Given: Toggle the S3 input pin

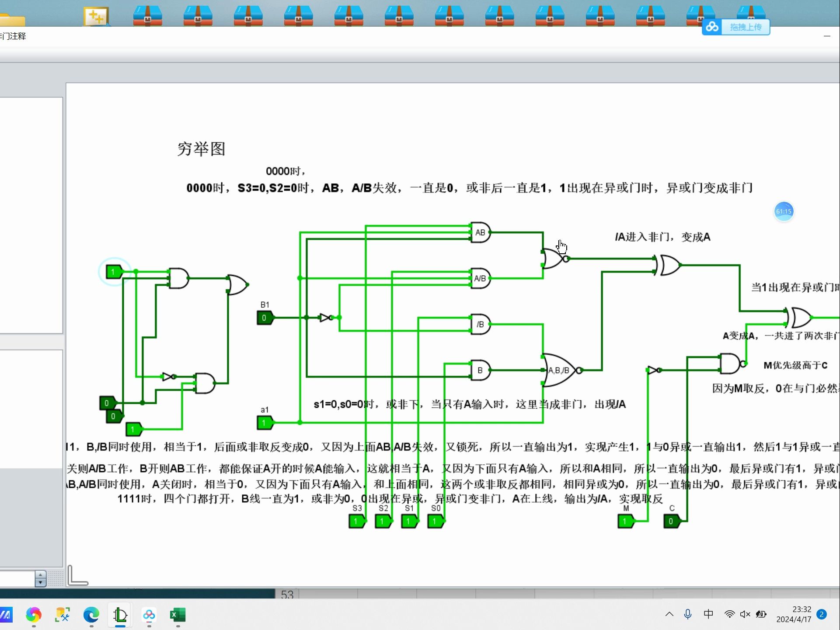Looking at the screenshot, I should pyautogui.click(x=357, y=521).
